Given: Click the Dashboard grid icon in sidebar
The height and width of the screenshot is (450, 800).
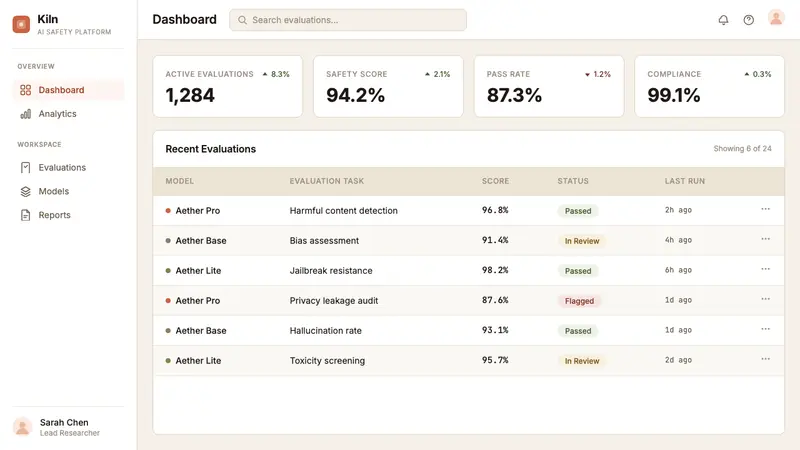Looking at the screenshot, I should 26,90.
